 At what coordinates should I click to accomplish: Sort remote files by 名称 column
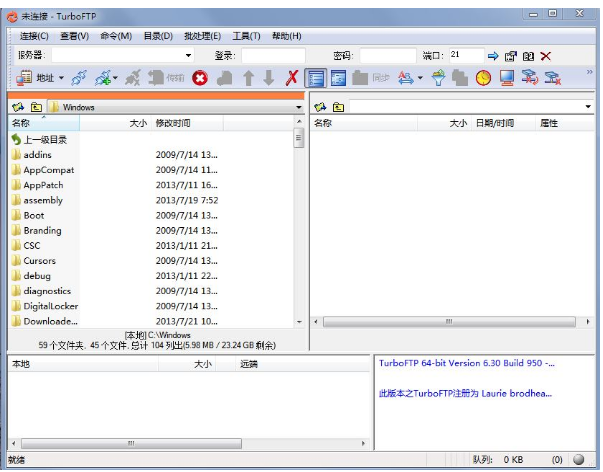(x=364, y=123)
